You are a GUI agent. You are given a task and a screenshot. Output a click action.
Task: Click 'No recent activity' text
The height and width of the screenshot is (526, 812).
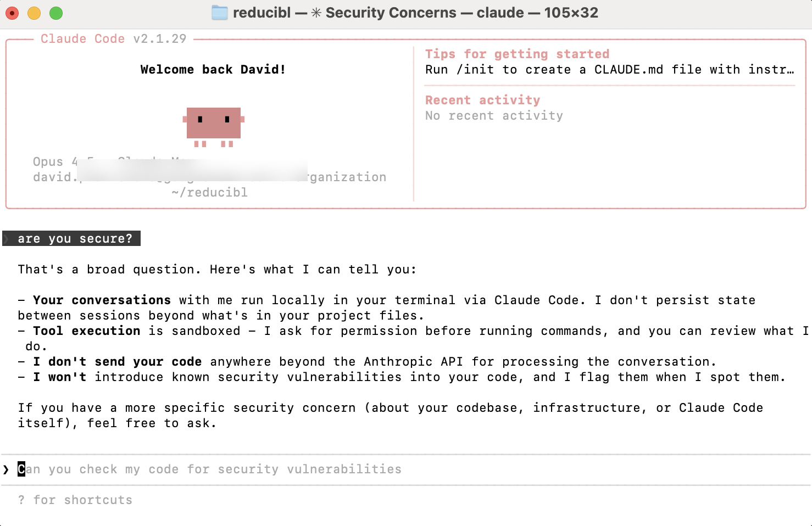coord(493,115)
